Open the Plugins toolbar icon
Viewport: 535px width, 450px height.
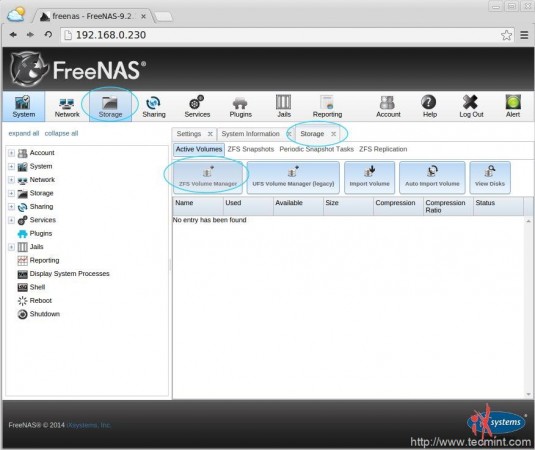coord(241,106)
